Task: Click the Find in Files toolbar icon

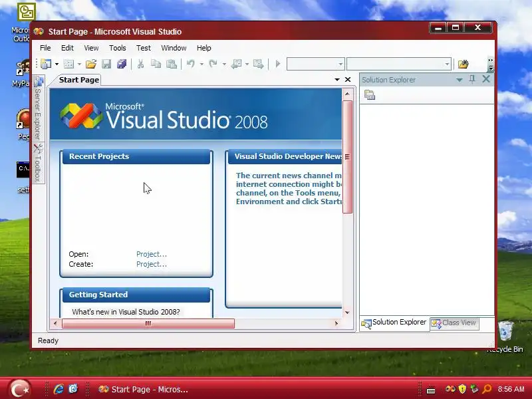Action: (463, 64)
